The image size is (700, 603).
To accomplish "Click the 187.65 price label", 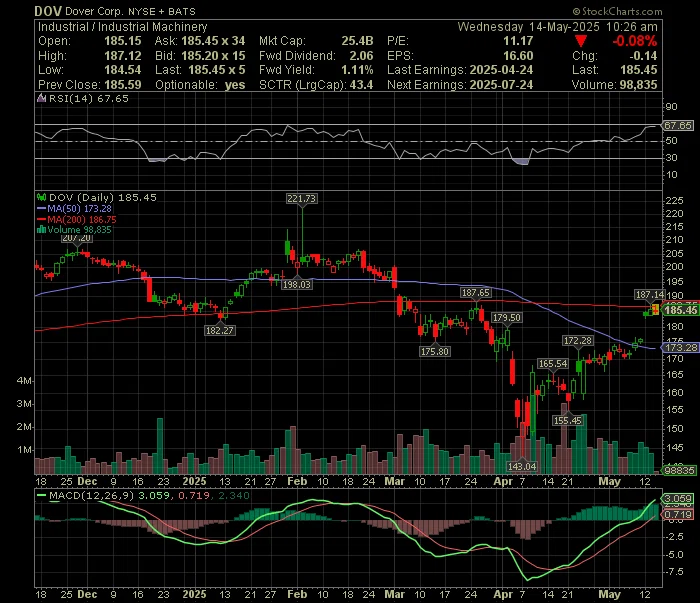I will 476,293.
